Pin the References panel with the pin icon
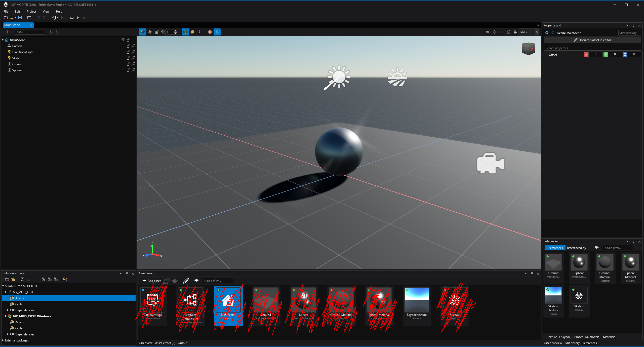 (x=633, y=241)
